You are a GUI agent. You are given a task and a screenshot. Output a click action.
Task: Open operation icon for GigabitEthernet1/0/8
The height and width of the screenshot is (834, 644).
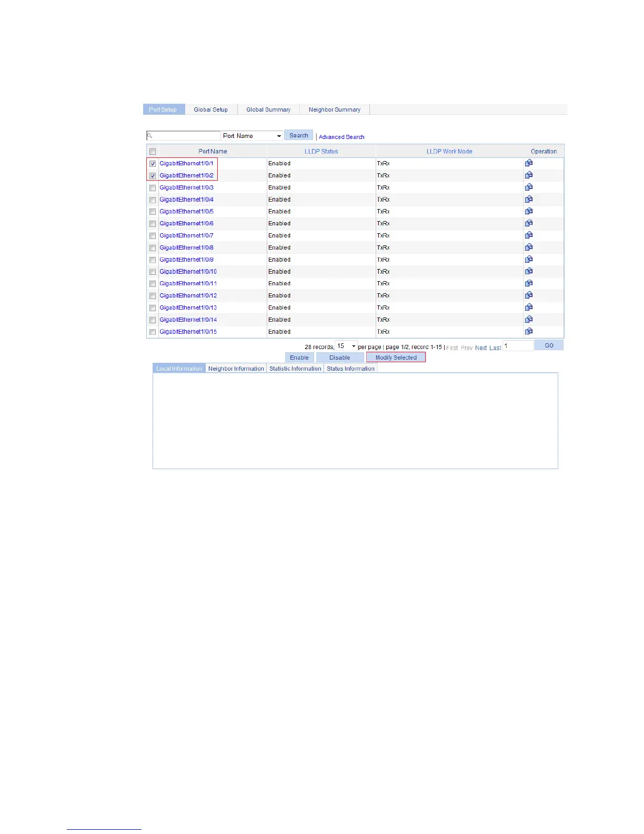coord(529,247)
